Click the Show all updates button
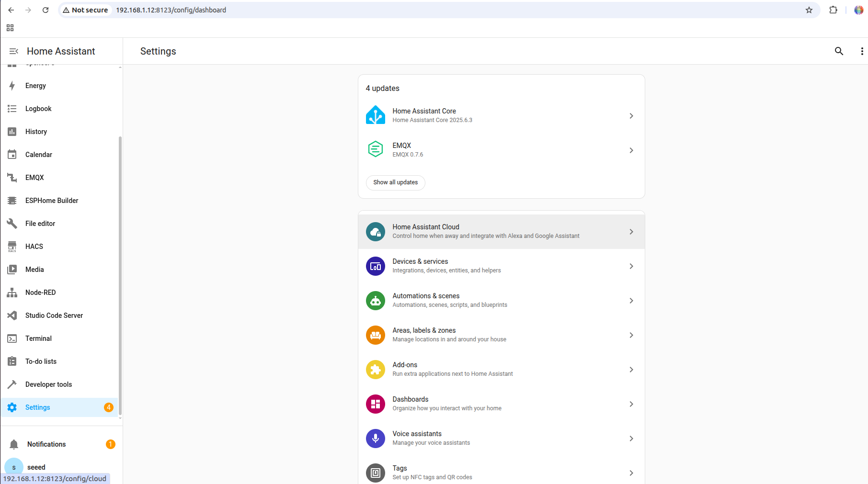Screen dimensions: 868x484 pos(395,182)
